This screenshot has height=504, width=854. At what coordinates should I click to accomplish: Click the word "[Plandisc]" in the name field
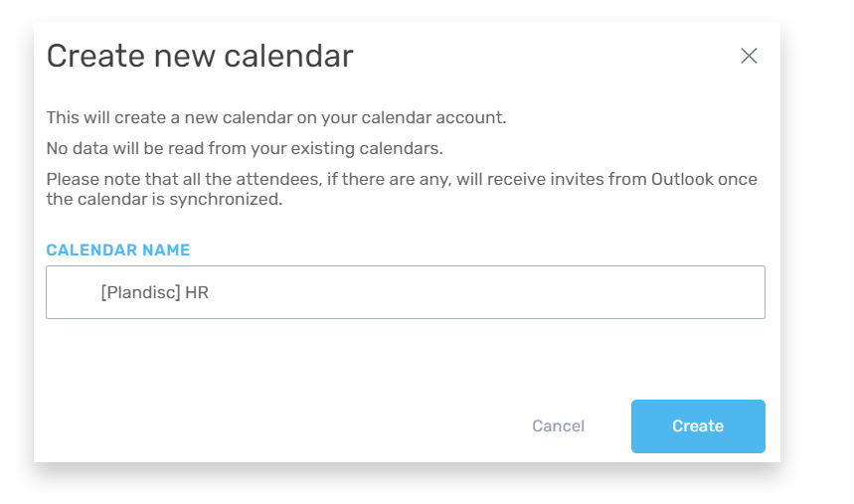140,292
